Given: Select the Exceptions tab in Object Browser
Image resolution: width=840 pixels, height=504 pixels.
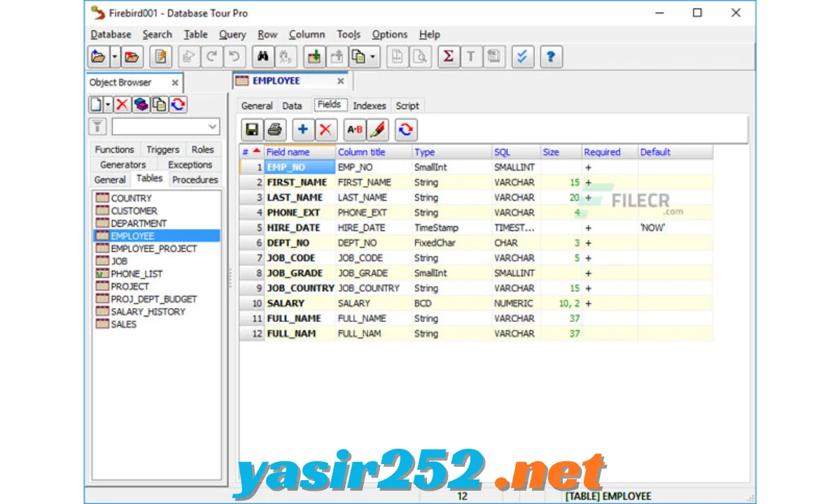Looking at the screenshot, I should point(190,164).
